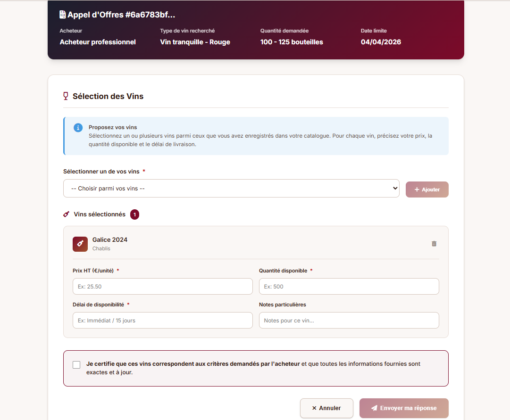Image resolution: width=510 pixels, height=420 pixels.
Task: Click the wine glass icon beside Sélection des Vins
Action: click(x=66, y=96)
